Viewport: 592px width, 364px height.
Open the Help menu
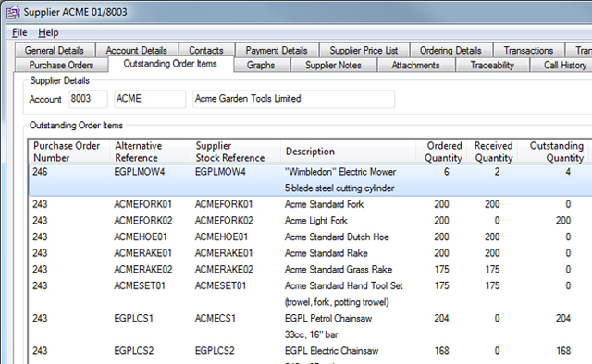[48, 33]
